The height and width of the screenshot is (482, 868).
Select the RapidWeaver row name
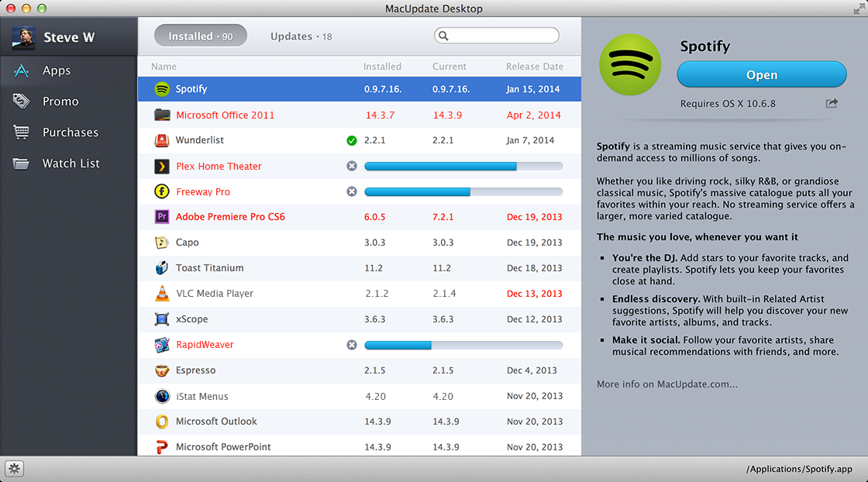(205, 345)
